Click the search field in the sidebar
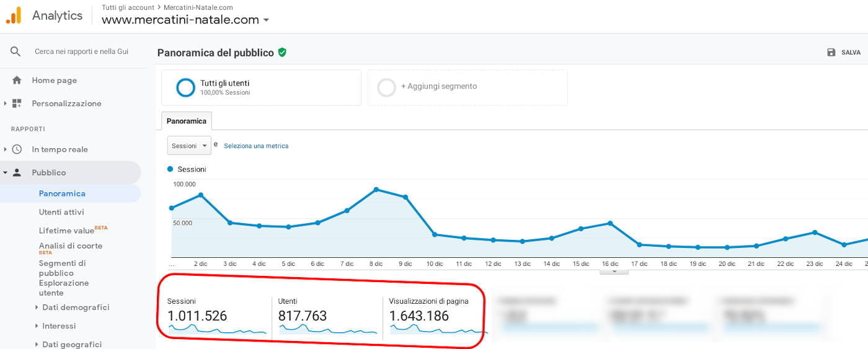This screenshot has height=349, width=868. [81, 51]
